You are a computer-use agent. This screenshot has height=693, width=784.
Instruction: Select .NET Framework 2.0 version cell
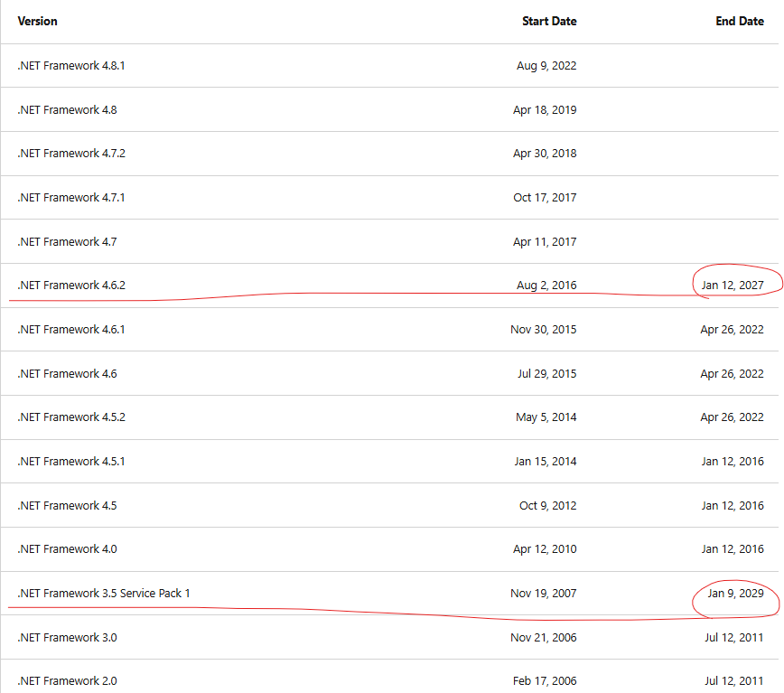pos(67,681)
